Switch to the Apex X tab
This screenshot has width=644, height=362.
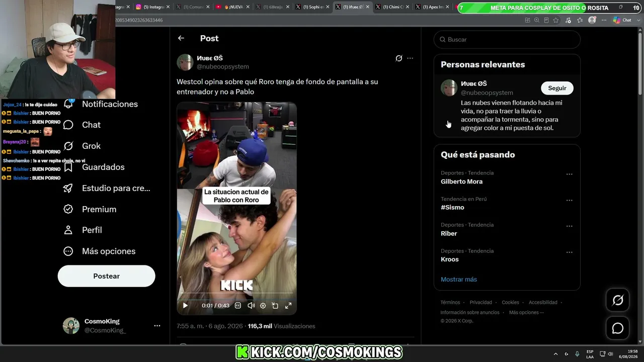[432, 7]
